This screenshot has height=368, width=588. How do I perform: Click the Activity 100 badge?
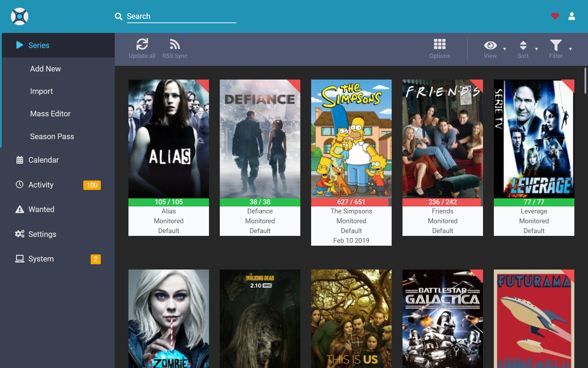[x=92, y=185]
